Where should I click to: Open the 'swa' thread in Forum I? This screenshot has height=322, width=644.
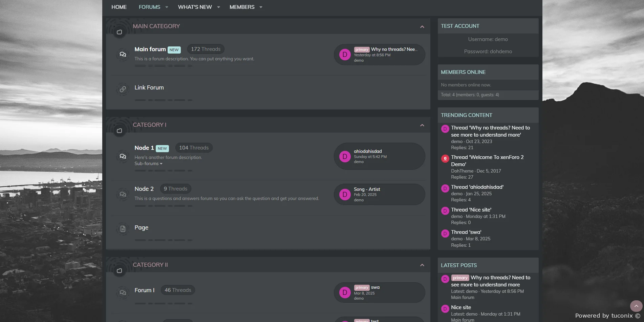[x=375, y=287]
